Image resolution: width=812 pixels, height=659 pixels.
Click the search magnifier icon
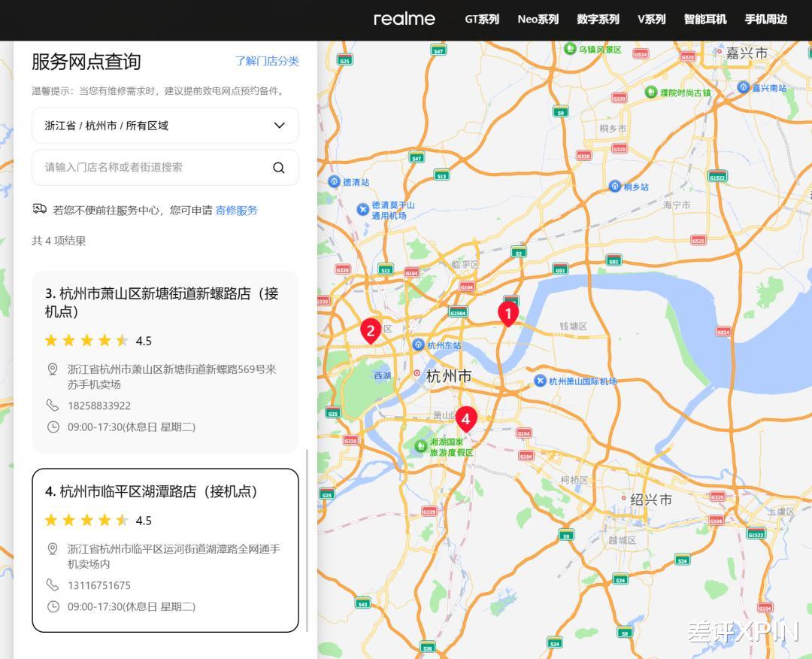pyautogui.click(x=279, y=167)
